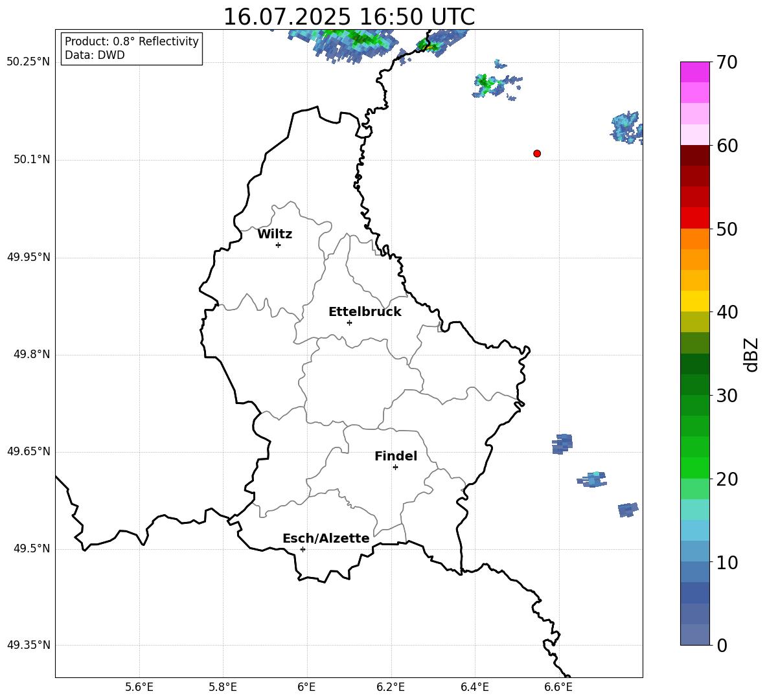Click the dark maroon colorbar segment below 60
This screenshot has height=700, width=767.
click(694, 155)
